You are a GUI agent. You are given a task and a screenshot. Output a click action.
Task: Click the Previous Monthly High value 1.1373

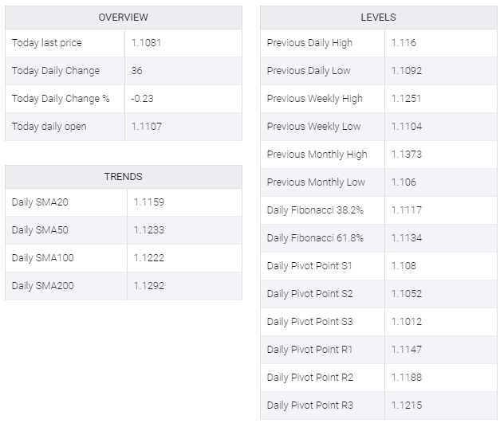(x=406, y=155)
